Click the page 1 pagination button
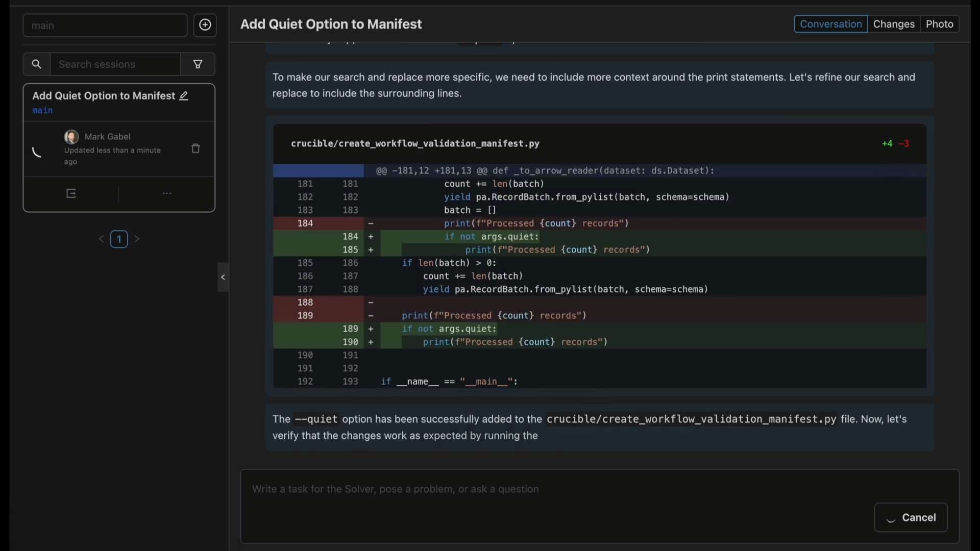980x551 pixels. (118, 239)
